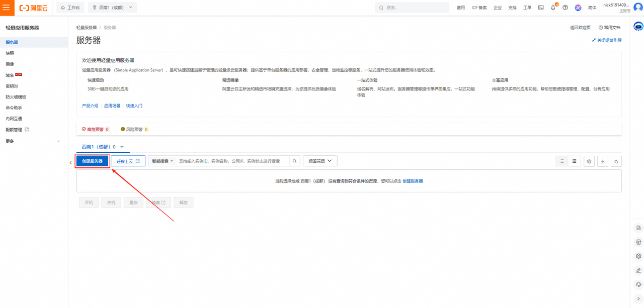
Task: Expand the 西南1（成都）region dropdown in top bar
Action: pyautogui.click(x=113, y=8)
